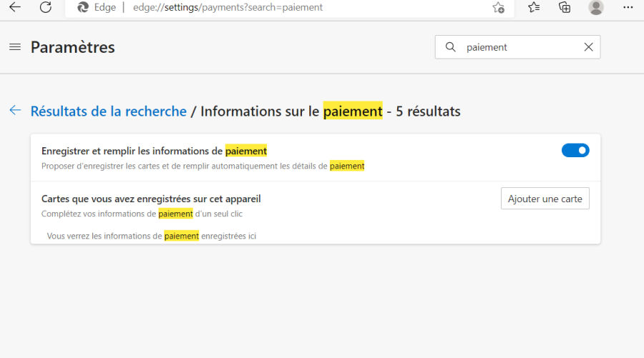The height and width of the screenshot is (358, 644).
Task: Click the blue back arrow beside Résultats de la recherche
Action: pos(15,110)
